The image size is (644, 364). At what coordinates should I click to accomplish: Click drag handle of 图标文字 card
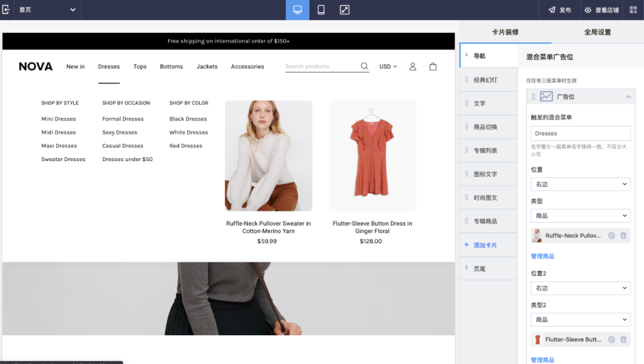tap(466, 174)
